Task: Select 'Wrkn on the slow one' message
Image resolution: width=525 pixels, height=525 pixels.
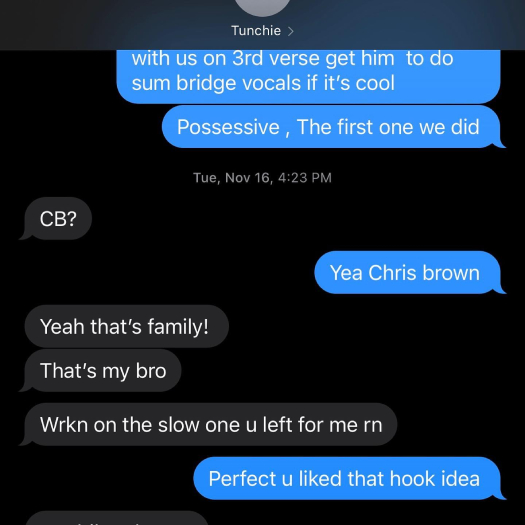Action: 210,424
